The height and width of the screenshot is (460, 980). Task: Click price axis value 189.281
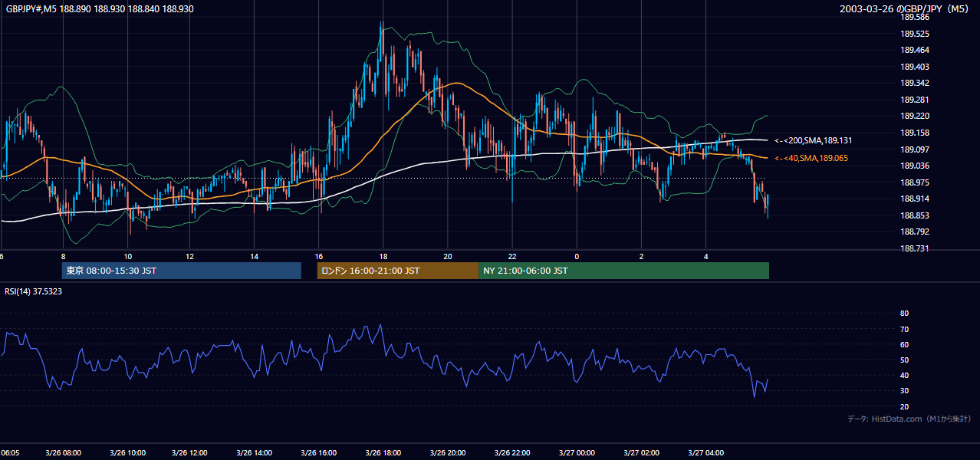914,100
